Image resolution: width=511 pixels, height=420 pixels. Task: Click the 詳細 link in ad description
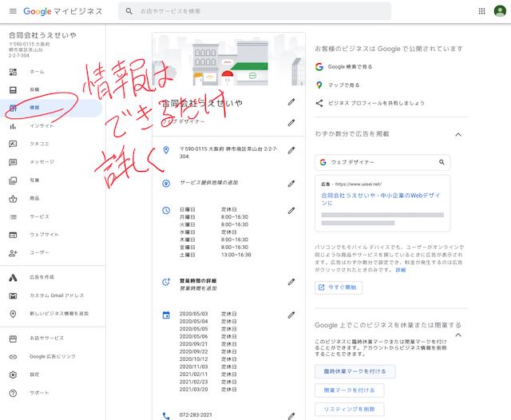(401, 270)
